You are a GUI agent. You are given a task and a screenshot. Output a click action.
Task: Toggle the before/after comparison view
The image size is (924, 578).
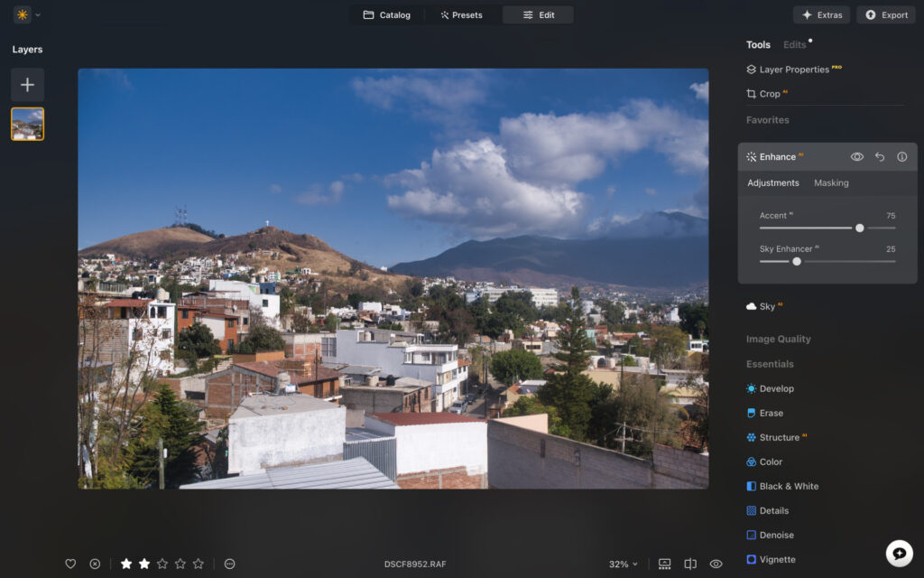690,564
